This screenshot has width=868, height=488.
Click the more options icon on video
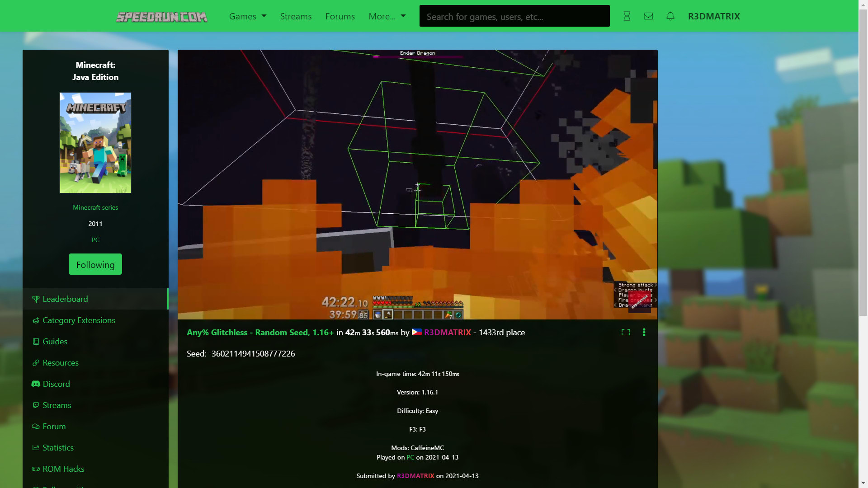(644, 332)
